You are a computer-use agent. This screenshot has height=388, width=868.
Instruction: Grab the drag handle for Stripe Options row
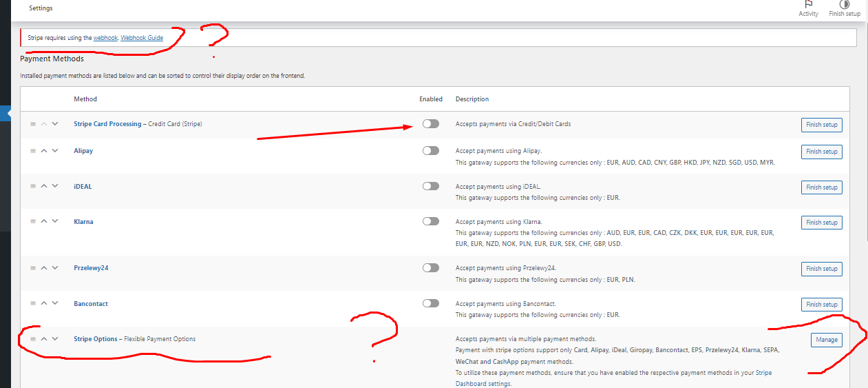pyautogui.click(x=32, y=339)
